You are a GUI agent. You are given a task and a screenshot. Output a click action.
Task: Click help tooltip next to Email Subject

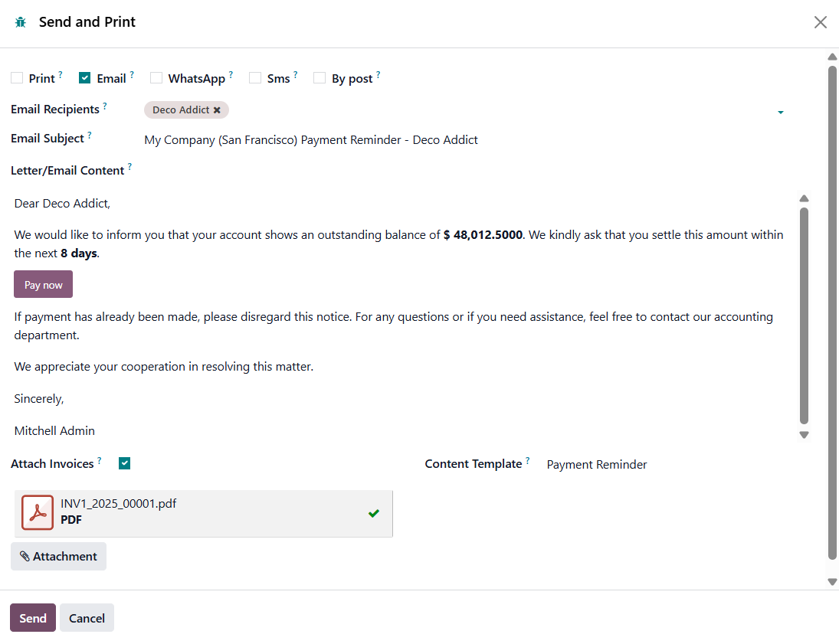coord(90,136)
